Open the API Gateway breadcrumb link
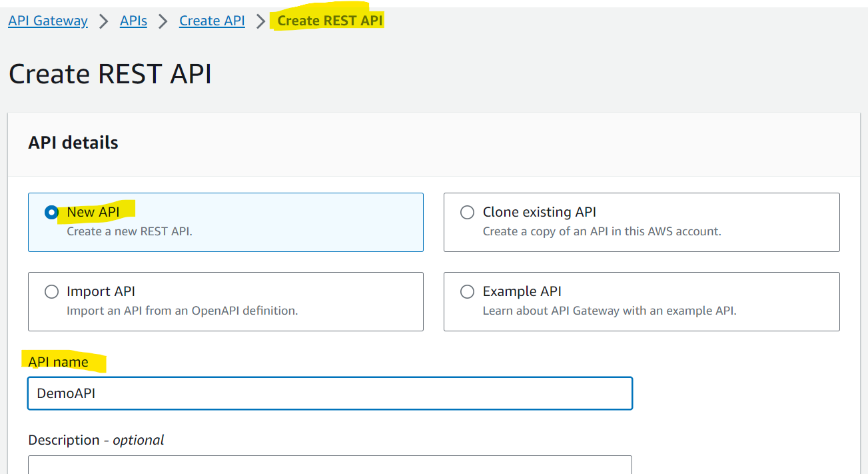The height and width of the screenshot is (474, 868). point(48,21)
